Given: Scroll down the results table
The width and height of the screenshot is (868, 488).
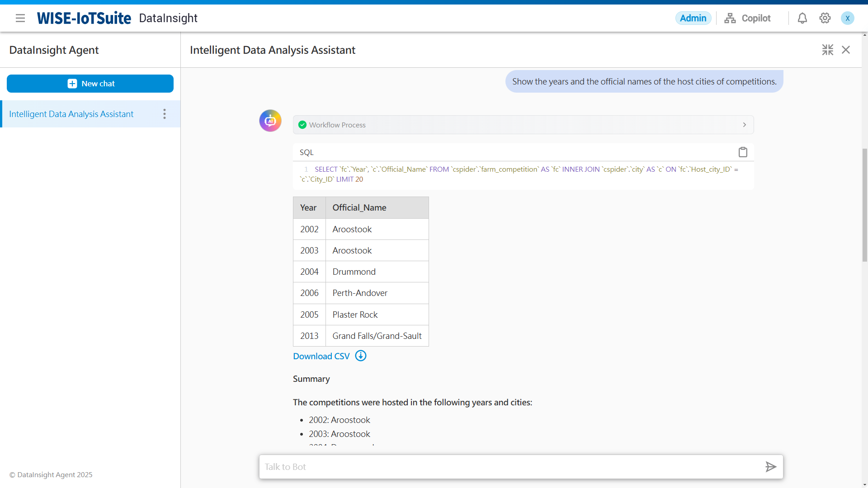Looking at the screenshot, I should 361,335.
